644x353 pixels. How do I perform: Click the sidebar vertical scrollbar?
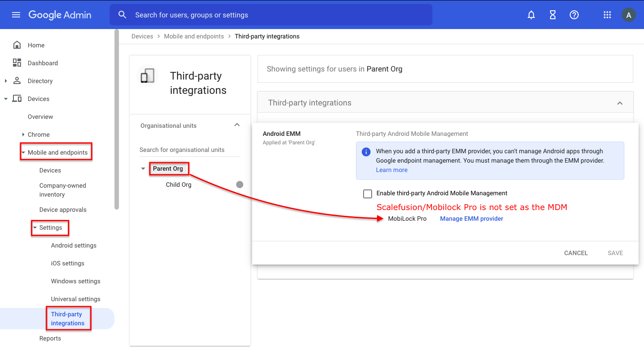117,119
